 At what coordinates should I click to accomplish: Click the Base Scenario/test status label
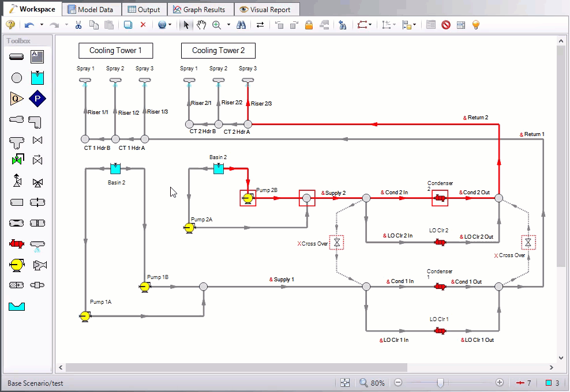[35, 383]
